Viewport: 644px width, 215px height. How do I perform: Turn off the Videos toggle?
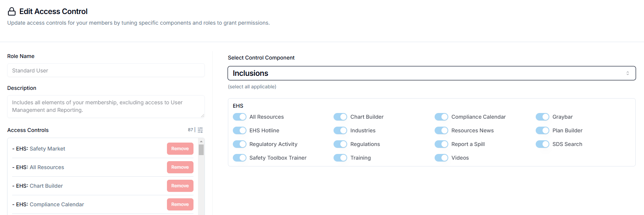[x=441, y=158]
